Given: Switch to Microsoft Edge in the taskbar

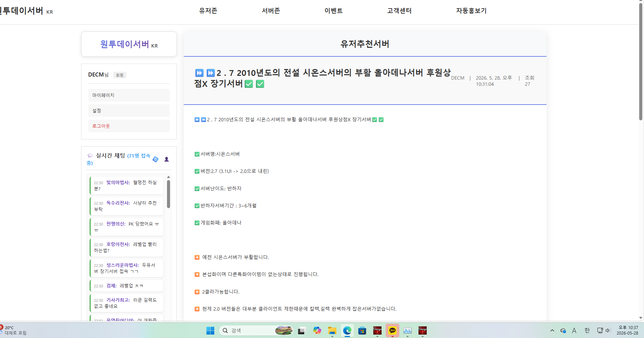Looking at the screenshot, I should coord(347,330).
